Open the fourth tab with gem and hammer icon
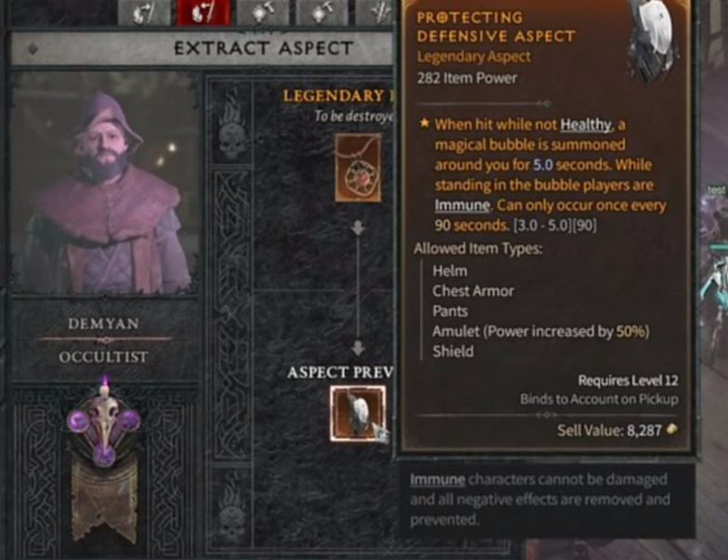 point(321,13)
